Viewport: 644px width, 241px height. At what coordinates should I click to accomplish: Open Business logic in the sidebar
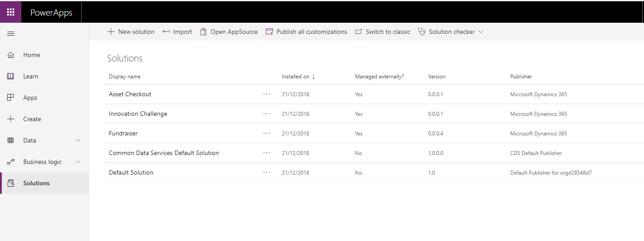coord(45,162)
